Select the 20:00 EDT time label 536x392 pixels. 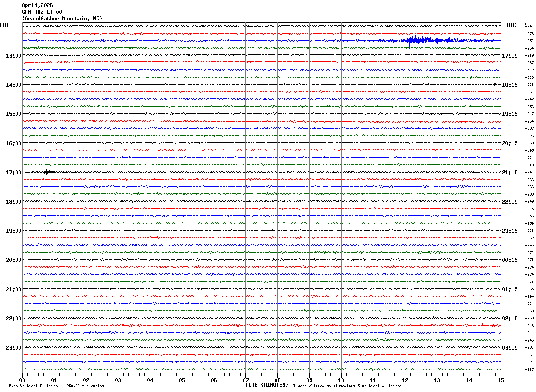point(13,260)
